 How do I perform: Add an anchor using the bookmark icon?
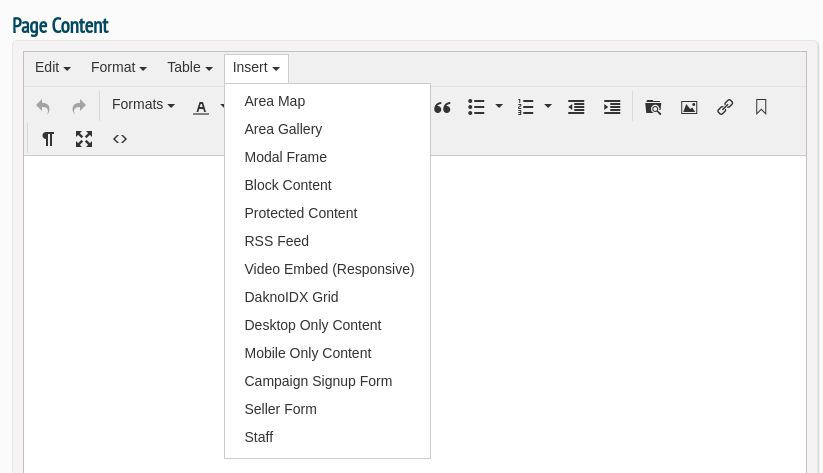tap(761, 107)
